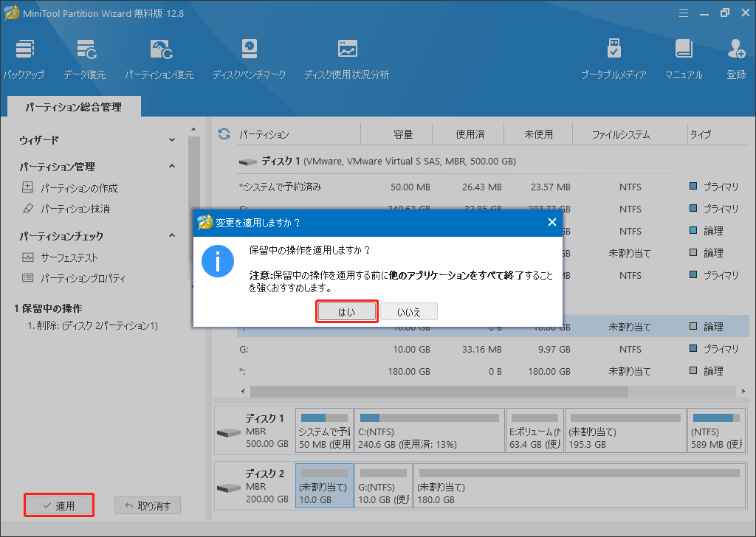Click the 1 Pending Operations (保留中の操作) heading

(x=48, y=308)
